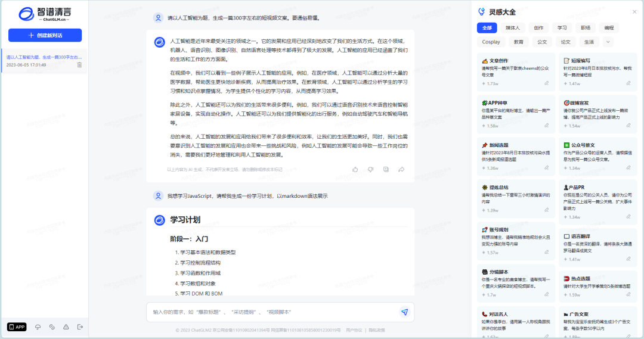Open the warning triangle icon in the sidebar footer
This screenshot has width=644, height=339.
click(x=66, y=327)
